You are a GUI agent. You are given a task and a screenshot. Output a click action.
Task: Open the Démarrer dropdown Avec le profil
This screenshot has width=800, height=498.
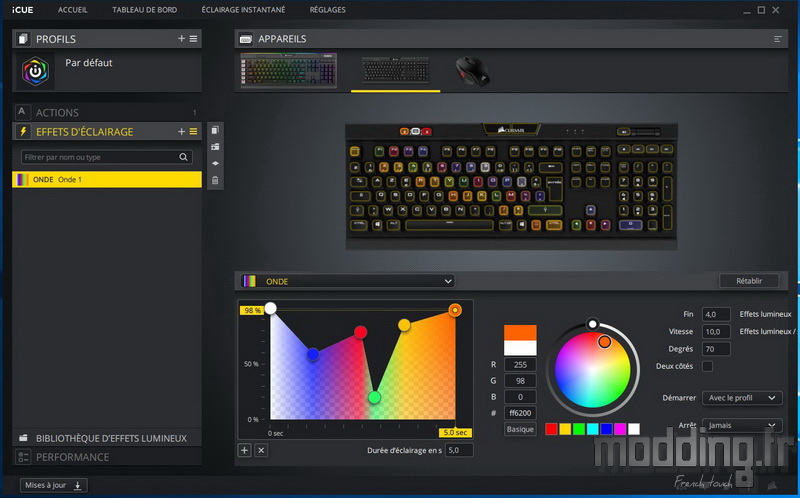pyautogui.click(x=742, y=398)
